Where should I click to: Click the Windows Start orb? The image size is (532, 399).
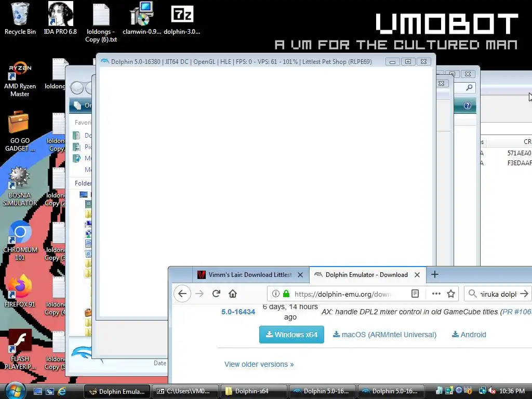[15, 391]
